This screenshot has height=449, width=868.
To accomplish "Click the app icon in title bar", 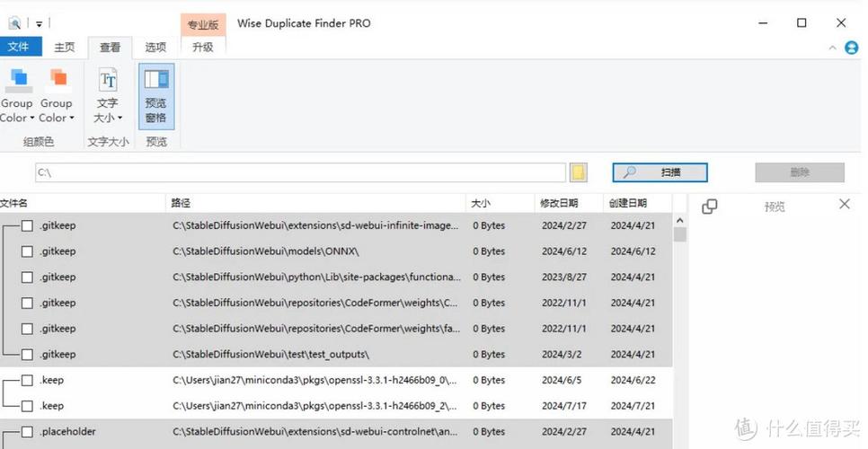I will point(14,23).
